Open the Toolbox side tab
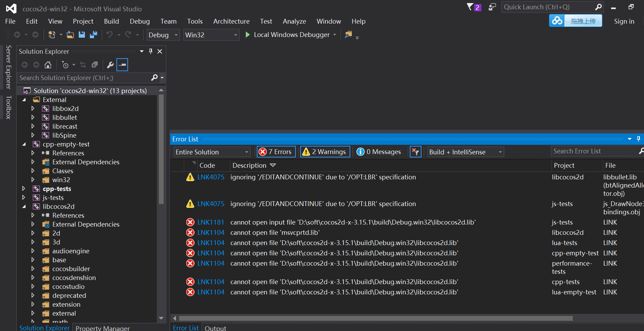 9,107
